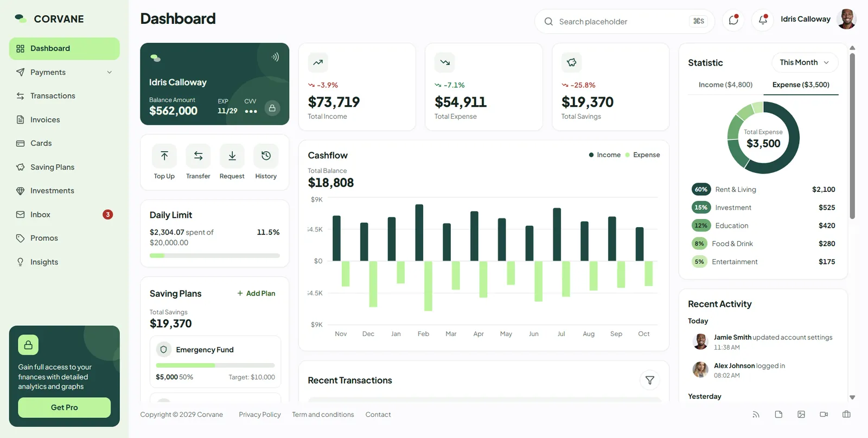The image size is (868, 438).
Task: Click the Request download icon
Action: pyautogui.click(x=232, y=156)
